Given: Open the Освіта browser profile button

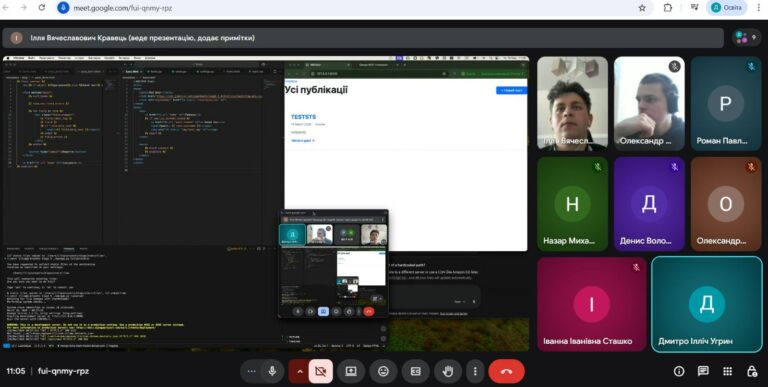Looking at the screenshot, I should coord(726,8).
